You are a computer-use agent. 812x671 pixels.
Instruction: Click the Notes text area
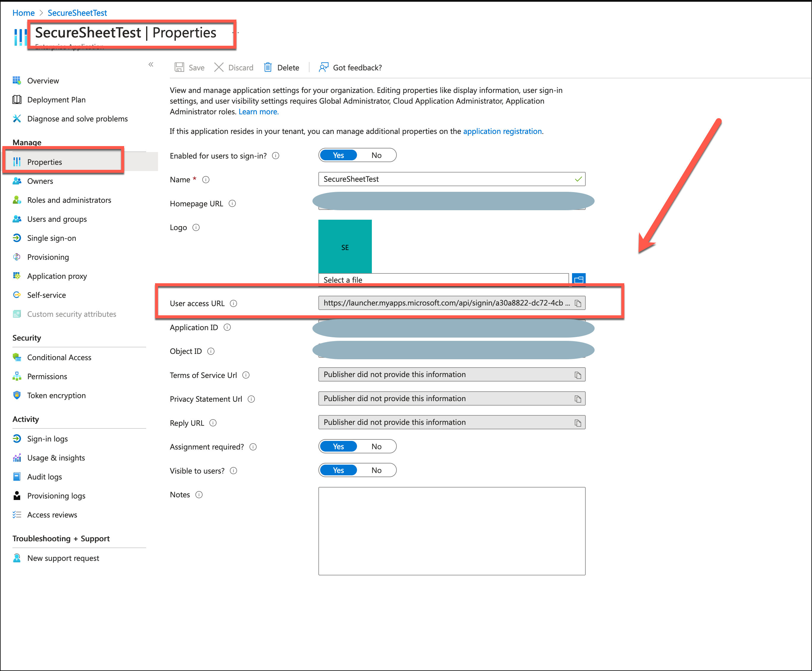452,531
